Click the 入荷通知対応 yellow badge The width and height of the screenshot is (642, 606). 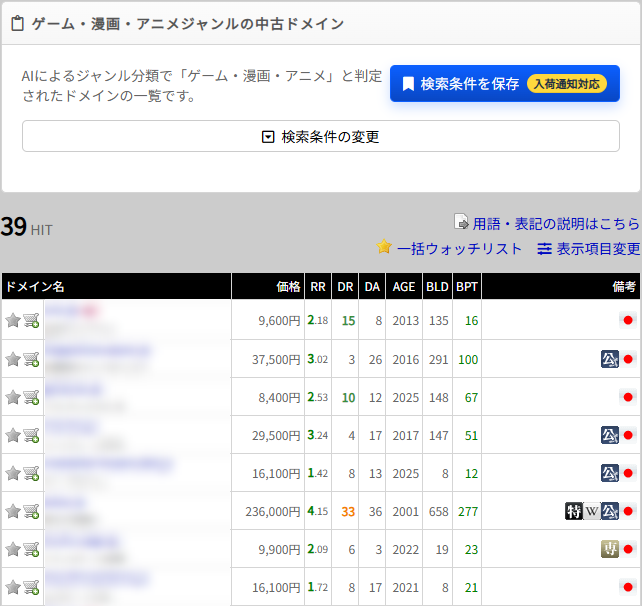coord(567,84)
